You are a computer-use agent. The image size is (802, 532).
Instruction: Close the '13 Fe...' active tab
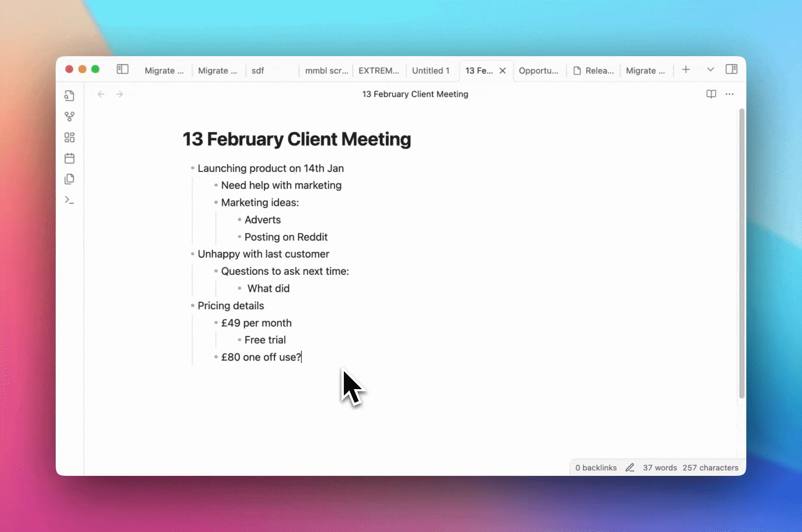click(502, 70)
